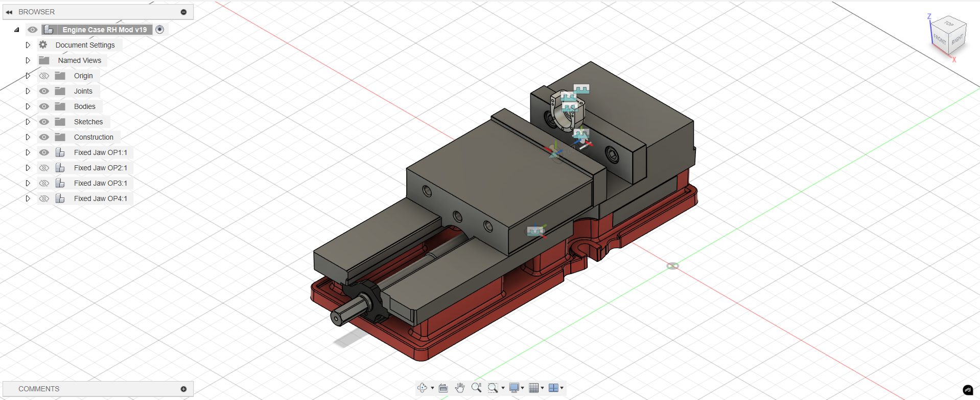Click the Bodies folder icon
This screenshot has height=400, width=980.
60,106
